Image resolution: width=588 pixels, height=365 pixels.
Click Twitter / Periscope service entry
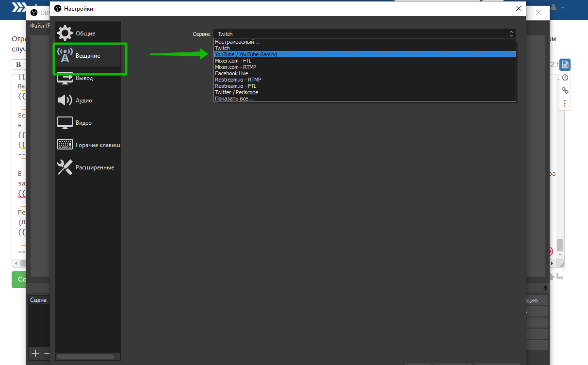tap(236, 92)
